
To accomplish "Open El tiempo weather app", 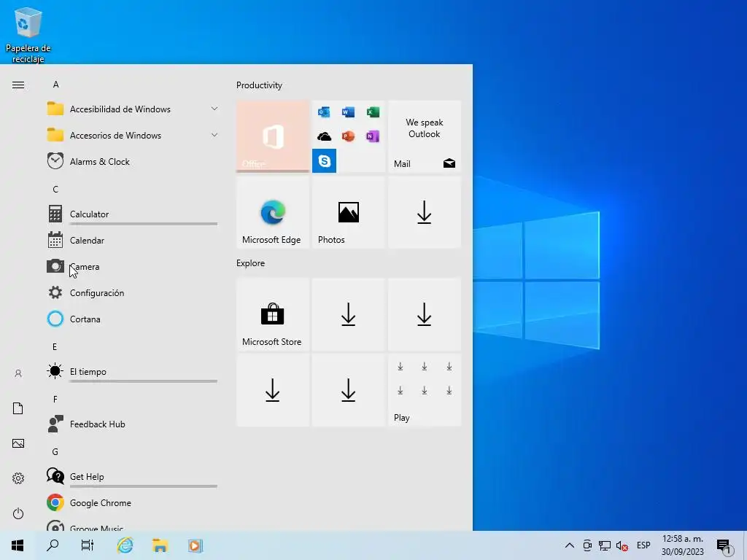I will tap(133, 371).
